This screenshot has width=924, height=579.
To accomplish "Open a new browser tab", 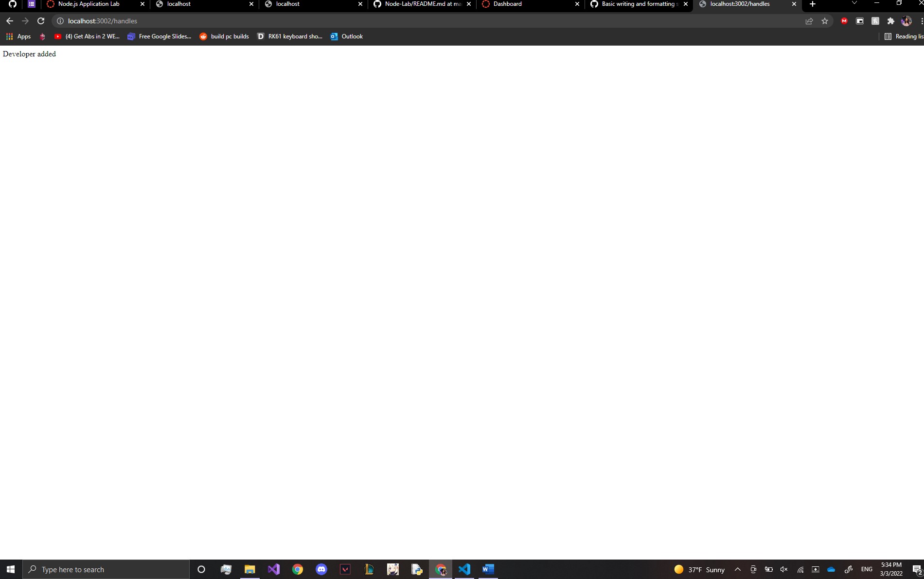I will coord(812,4).
